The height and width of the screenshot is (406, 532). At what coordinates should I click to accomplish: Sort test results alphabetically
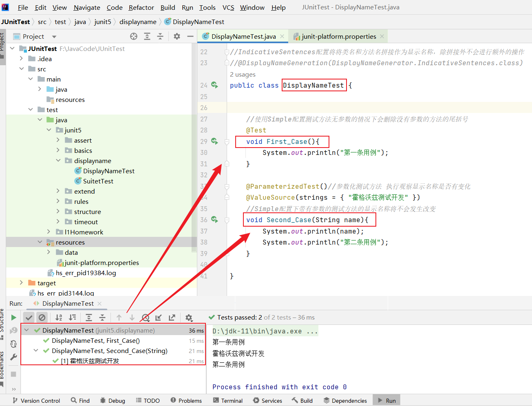[59, 318]
